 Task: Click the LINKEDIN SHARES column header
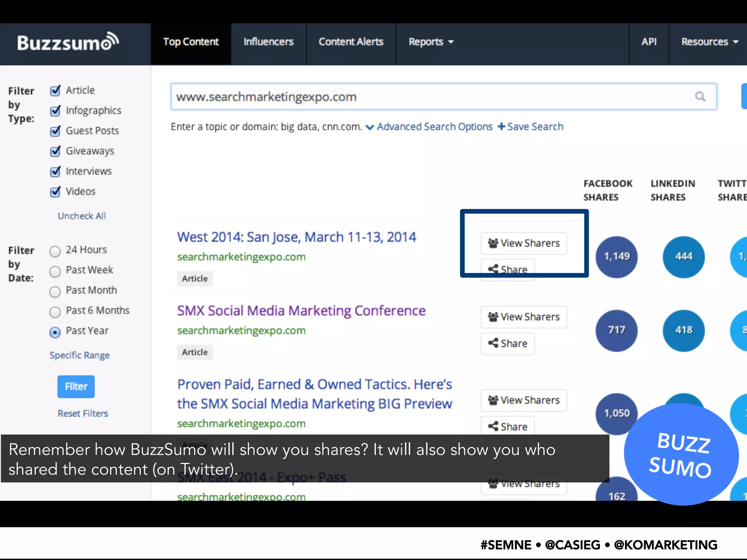[673, 190]
